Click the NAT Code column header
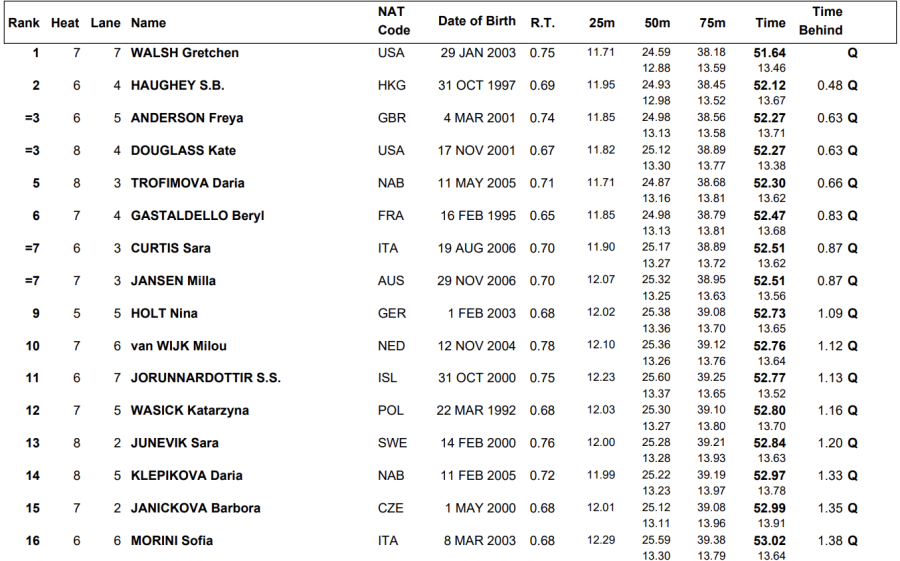 [394, 21]
